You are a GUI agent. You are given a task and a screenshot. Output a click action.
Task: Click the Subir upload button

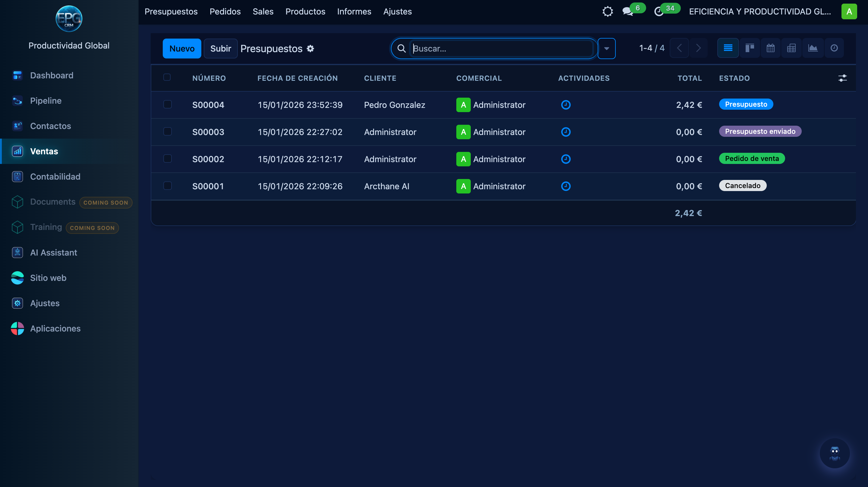(220, 48)
